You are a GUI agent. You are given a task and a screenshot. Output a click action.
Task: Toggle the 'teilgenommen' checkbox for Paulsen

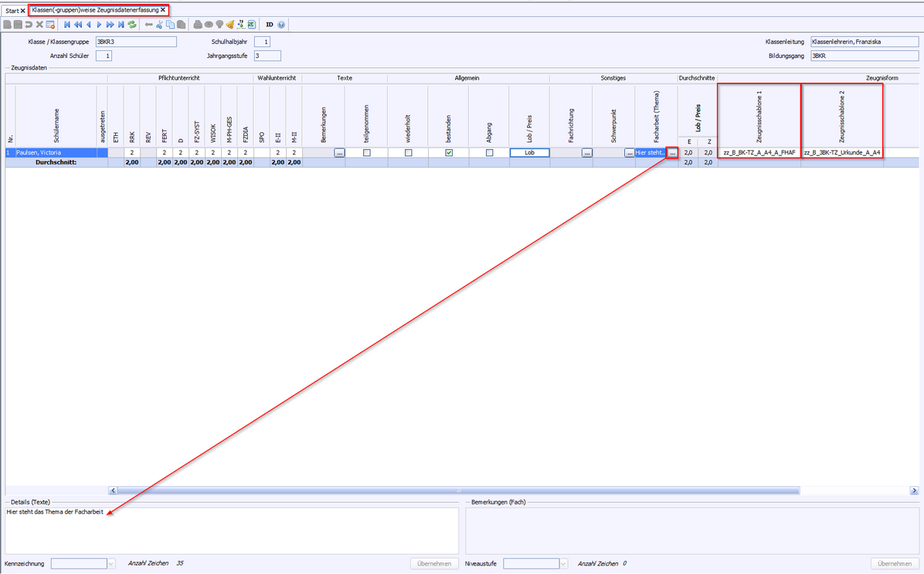click(366, 153)
